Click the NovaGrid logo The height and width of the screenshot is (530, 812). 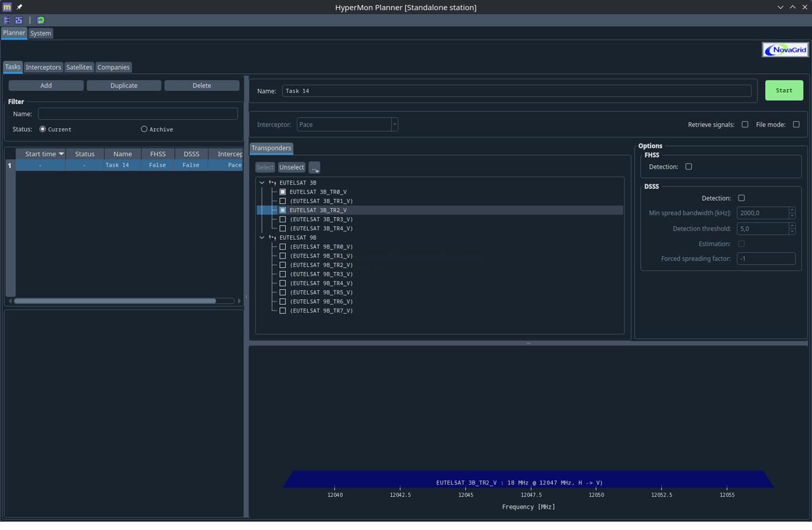tap(785, 50)
